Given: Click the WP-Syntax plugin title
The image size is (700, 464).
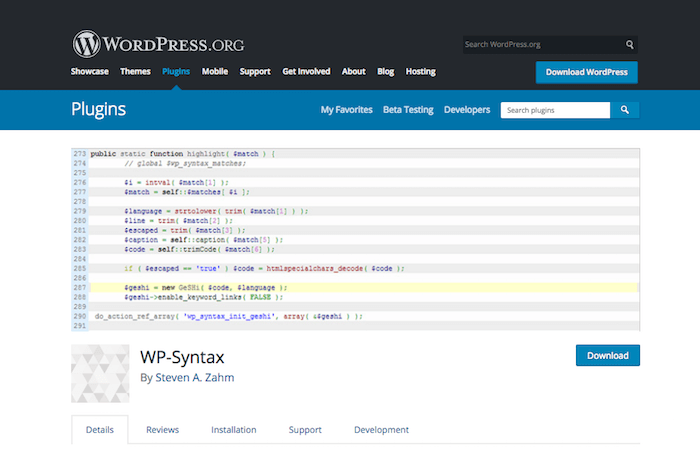Looking at the screenshot, I should coord(182,357).
